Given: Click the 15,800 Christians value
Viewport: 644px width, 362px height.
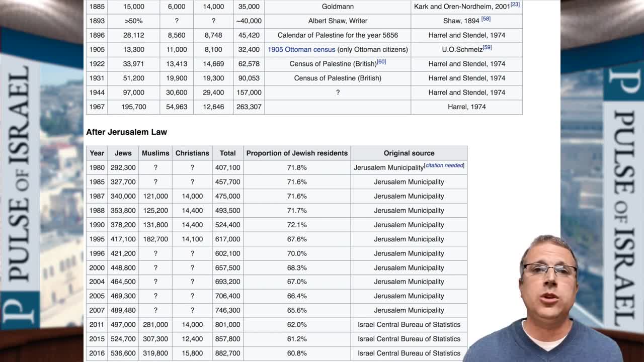Looking at the screenshot, I should pos(192,353).
